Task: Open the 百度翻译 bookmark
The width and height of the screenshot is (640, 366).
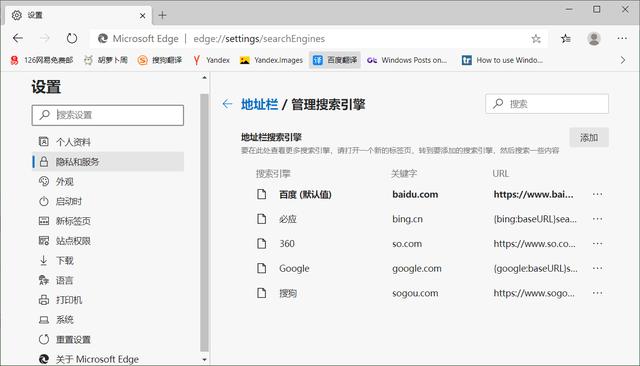Action: click(x=335, y=60)
